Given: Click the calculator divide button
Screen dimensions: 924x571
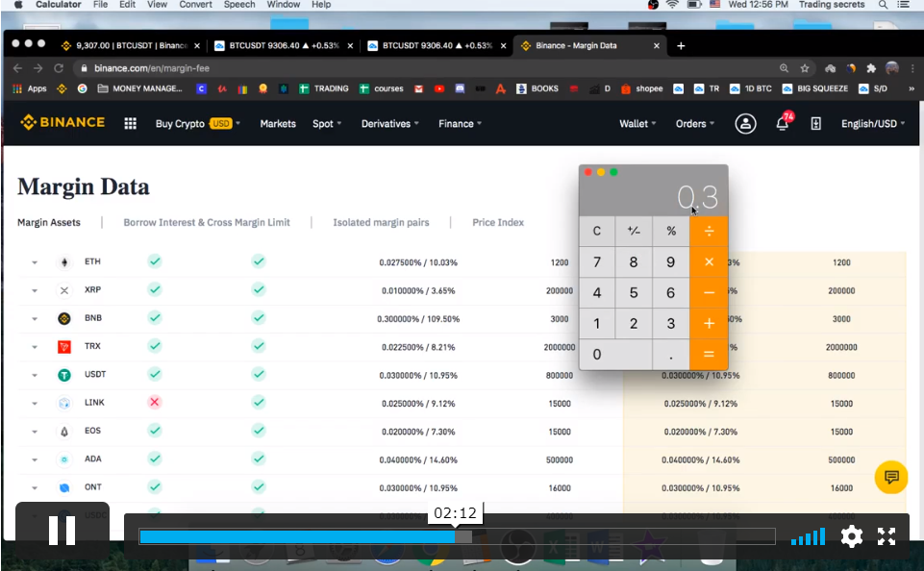Looking at the screenshot, I should (709, 231).
